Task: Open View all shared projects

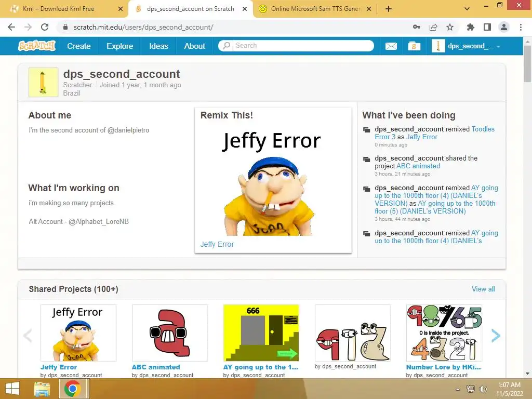Action: 483,289
